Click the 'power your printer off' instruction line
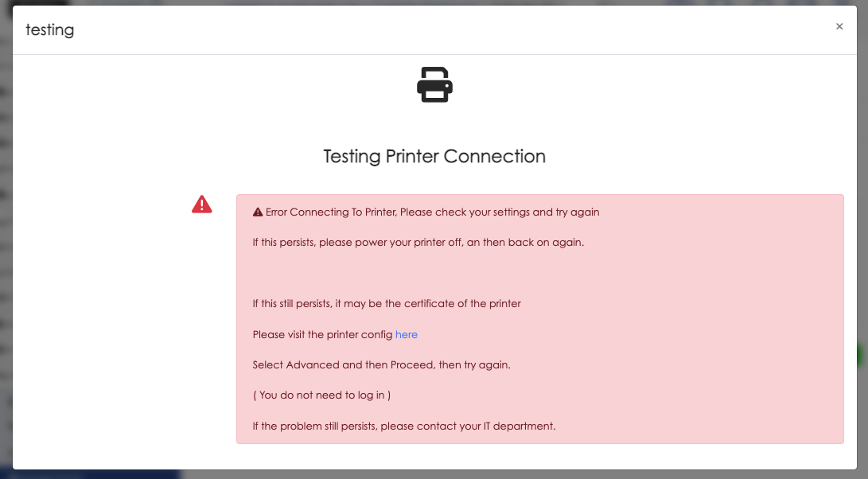The image size is (868, 479). point(418,243)
